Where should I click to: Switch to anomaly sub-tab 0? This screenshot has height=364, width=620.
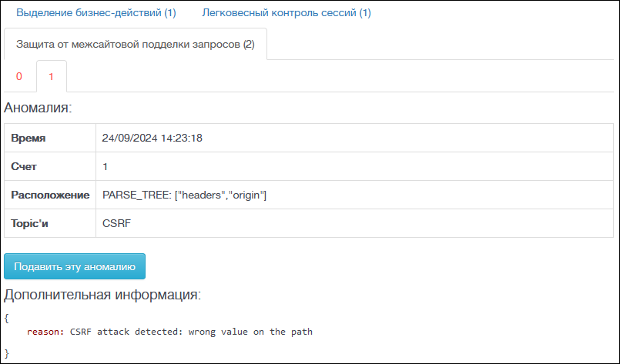click(x=19, y=76)
